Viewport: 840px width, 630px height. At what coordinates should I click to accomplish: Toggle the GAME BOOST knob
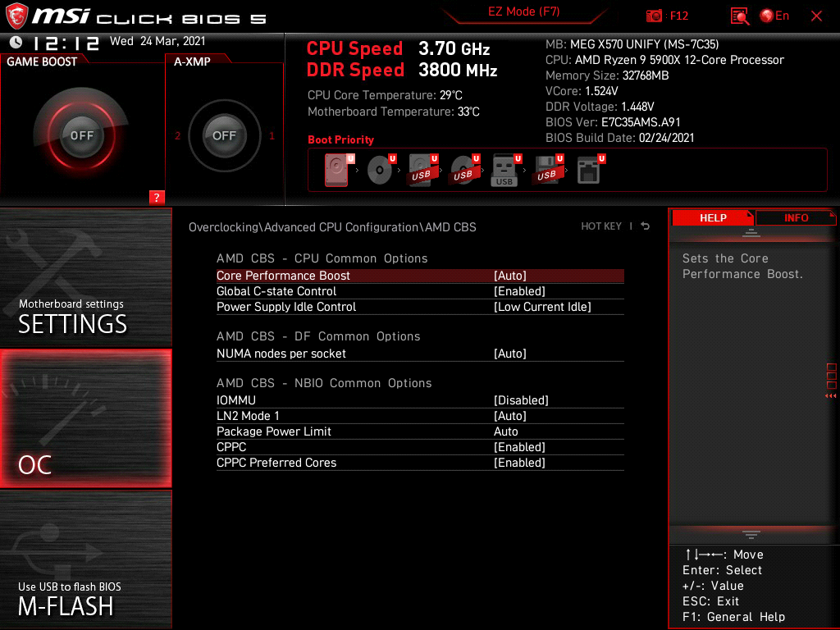tap(81, 135)
